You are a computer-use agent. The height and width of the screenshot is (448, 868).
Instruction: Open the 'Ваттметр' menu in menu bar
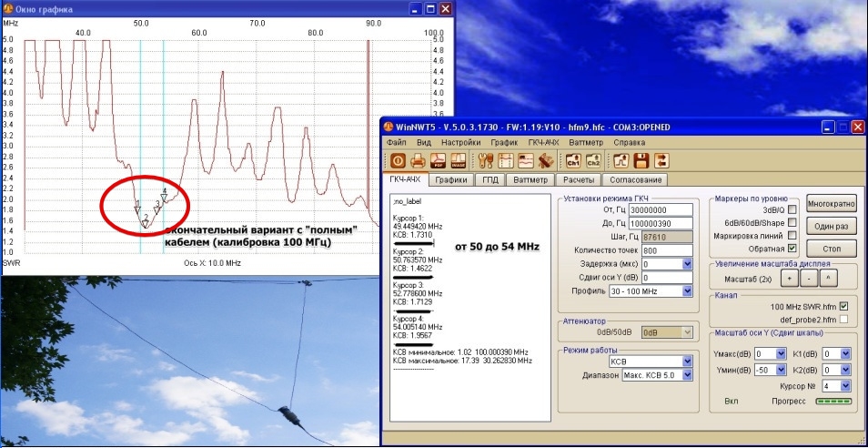pos(586,142)
